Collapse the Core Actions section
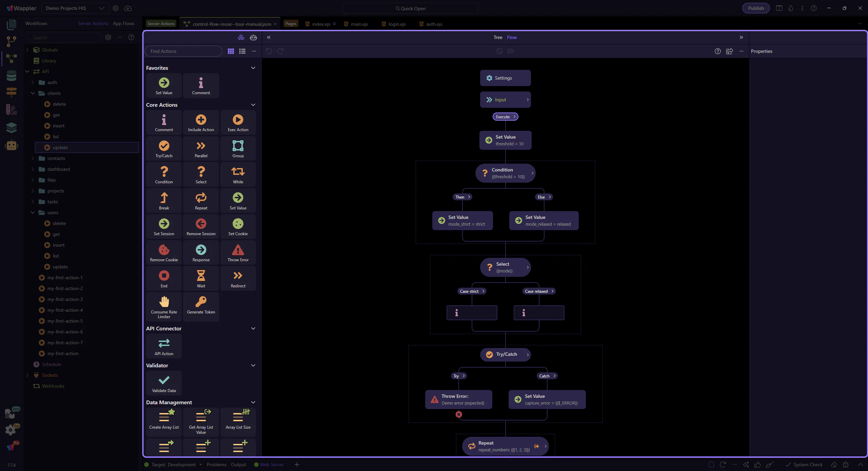868x471 pixels. tap(253, 105)
